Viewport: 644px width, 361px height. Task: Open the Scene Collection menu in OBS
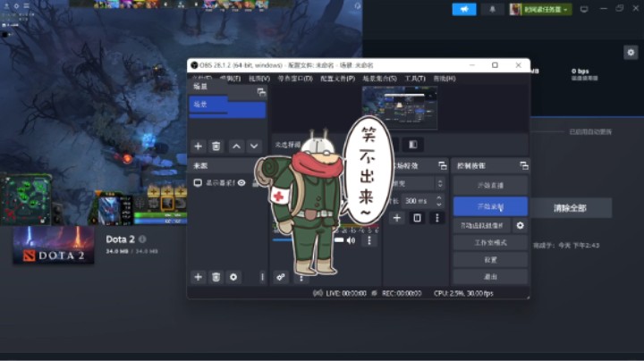click(x=379, y=79)
